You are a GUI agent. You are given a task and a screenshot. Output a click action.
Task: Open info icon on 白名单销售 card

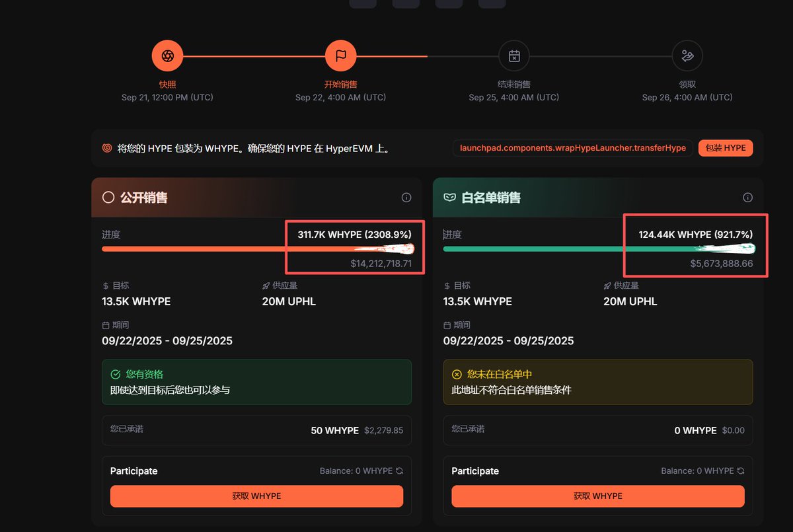[748, 198]
